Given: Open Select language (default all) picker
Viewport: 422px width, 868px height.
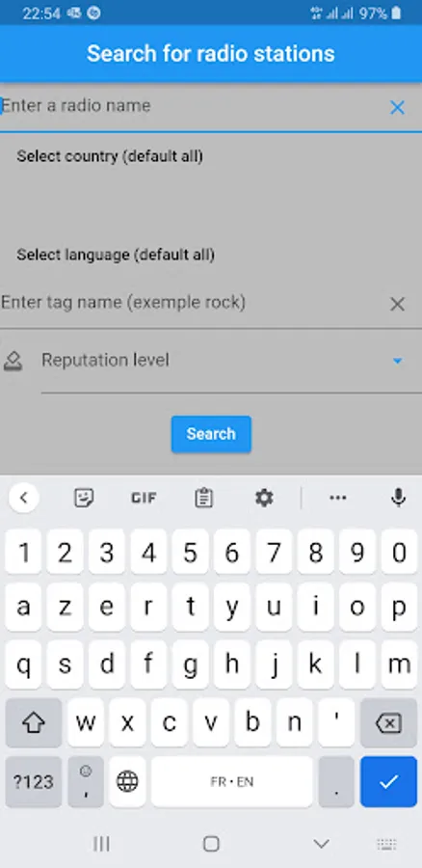Looking at the screenshot, I should 116,255.
